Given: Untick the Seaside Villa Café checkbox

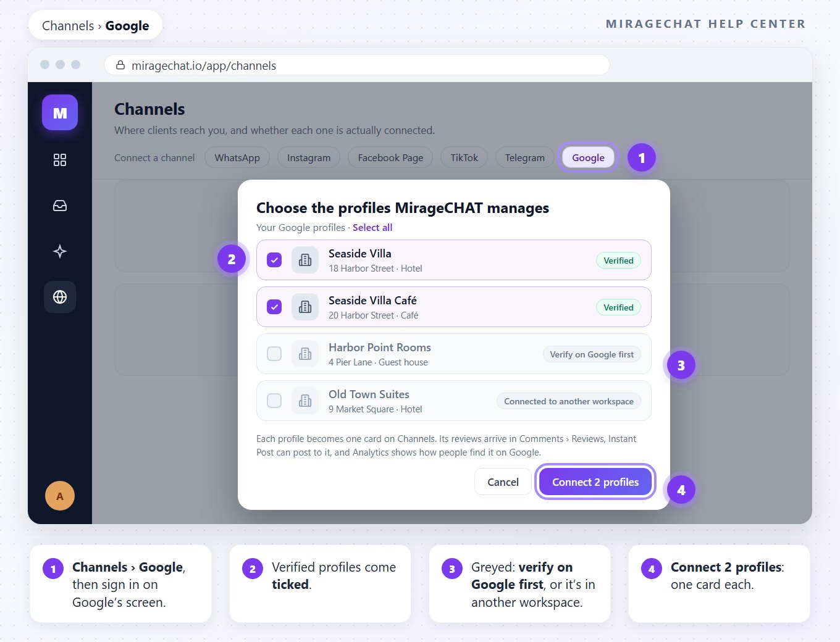Looking at the screenshot, I should point(274,307).
